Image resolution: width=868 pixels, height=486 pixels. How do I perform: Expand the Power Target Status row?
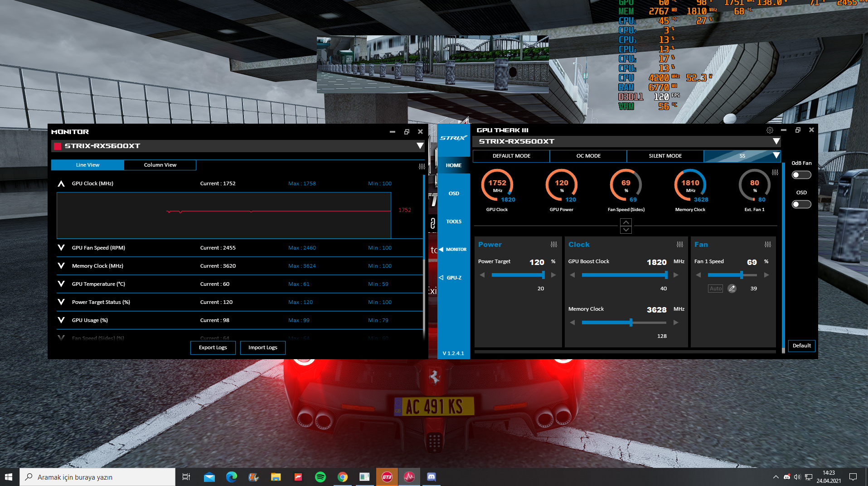pyautogui.click(x=61, y=302)
